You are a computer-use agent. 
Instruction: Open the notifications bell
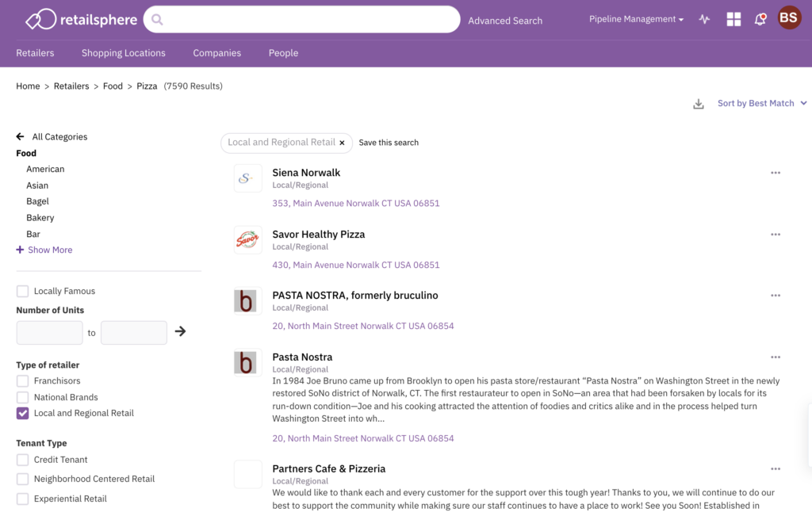click(760, 19)
